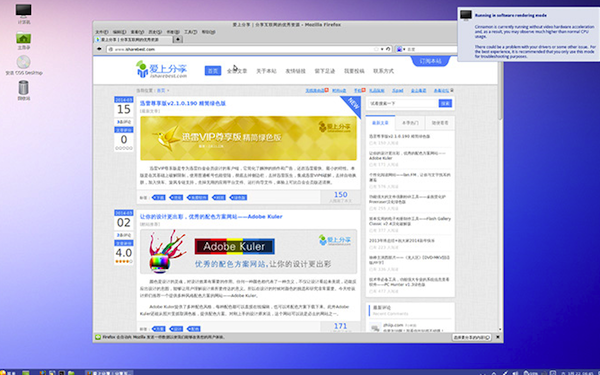Open the fifth Firefox menu bar item
The image size is (600, 375).
(x=173, y=32)
